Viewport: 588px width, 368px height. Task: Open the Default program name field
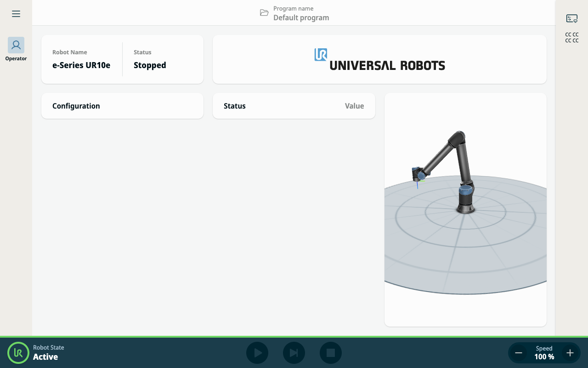[x=301, y=17]
